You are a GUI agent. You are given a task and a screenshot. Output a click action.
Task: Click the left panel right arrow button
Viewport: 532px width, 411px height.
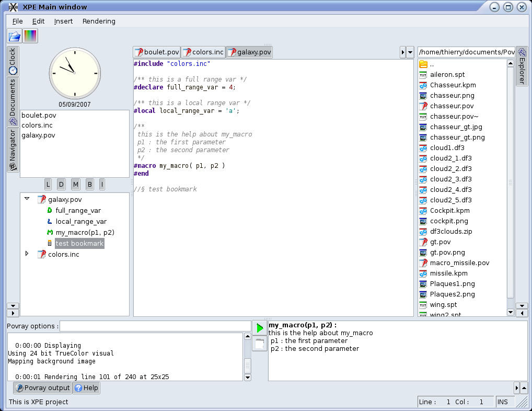(13, 313)
